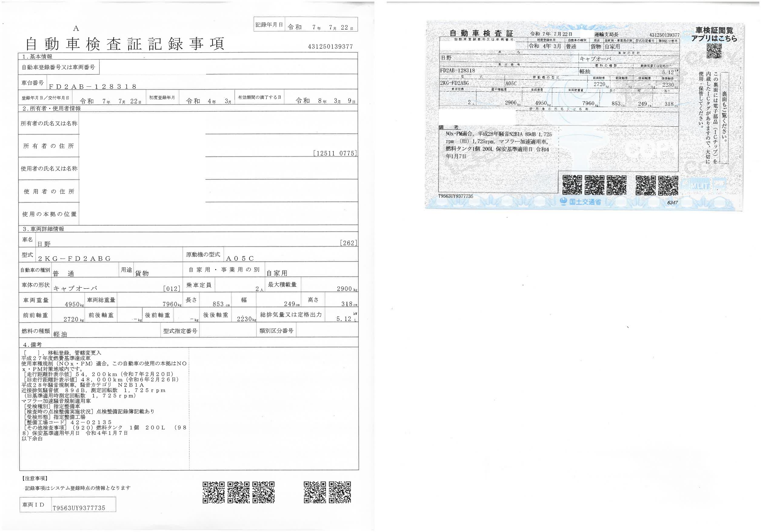Select the number 6347 on the card
This screenshot has width=761, height=532.
pos(673,202)
